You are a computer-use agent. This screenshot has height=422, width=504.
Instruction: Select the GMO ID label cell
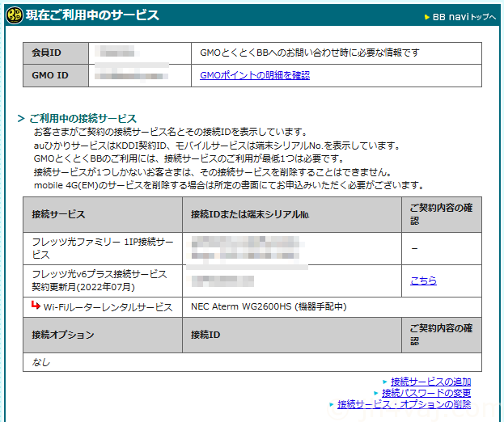(55, 75)
